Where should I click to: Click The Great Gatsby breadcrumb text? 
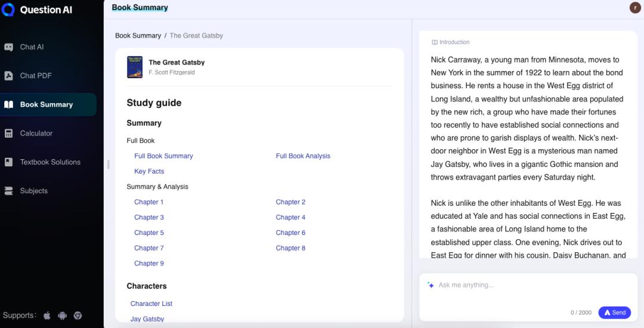[x=196, y=36]
